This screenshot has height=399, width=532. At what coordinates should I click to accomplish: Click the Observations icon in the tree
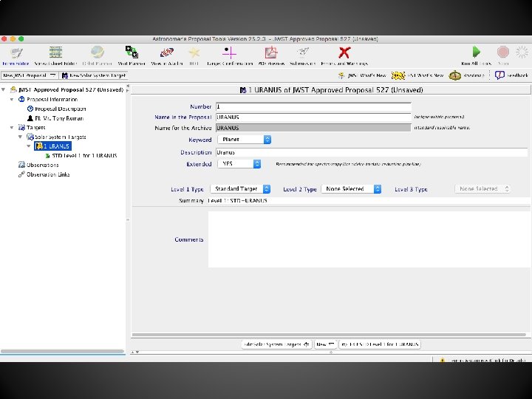point(21,165)
